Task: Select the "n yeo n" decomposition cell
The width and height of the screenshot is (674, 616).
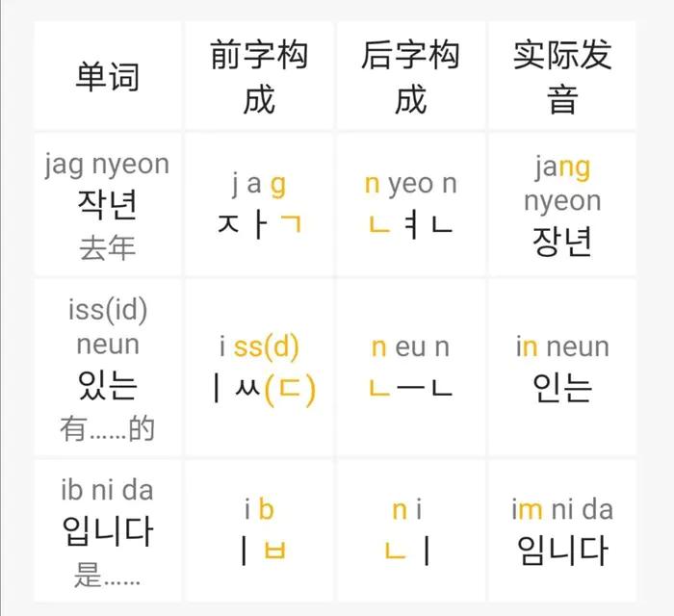Action: [410, 205]
